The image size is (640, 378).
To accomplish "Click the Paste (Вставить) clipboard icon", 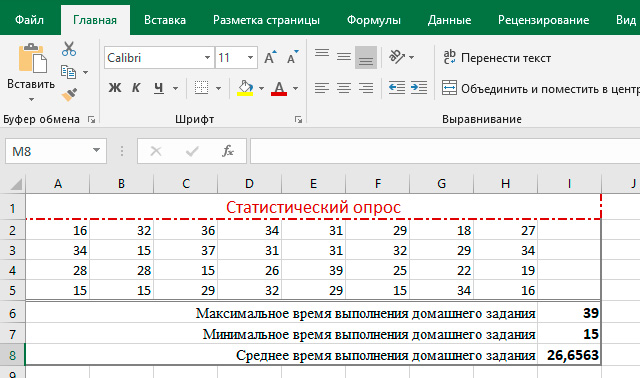I will 33,58.
